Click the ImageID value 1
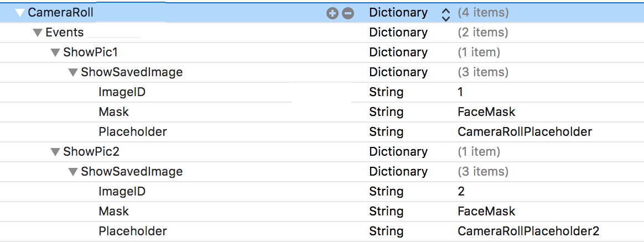Screen dimensions: 644x243 tap(461, 92)
